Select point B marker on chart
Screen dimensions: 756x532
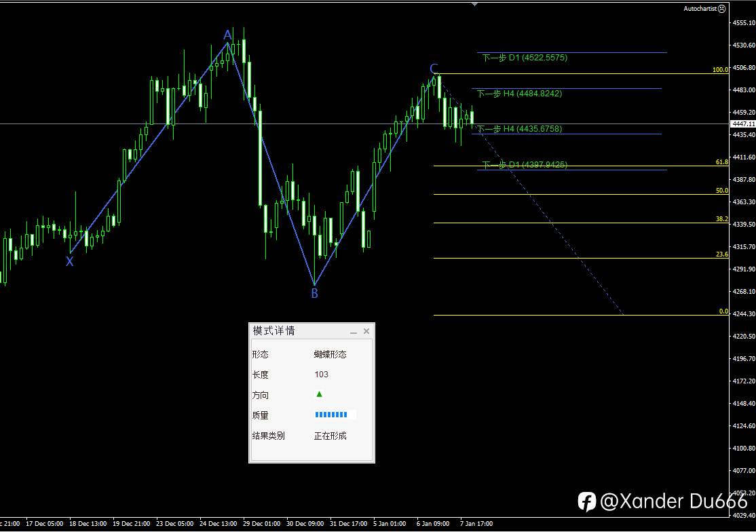314,293
